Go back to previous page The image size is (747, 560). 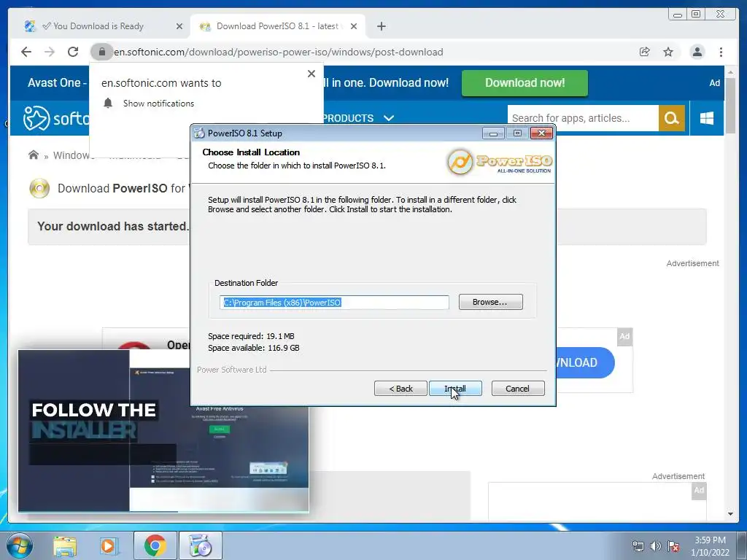tap(26, 52)
